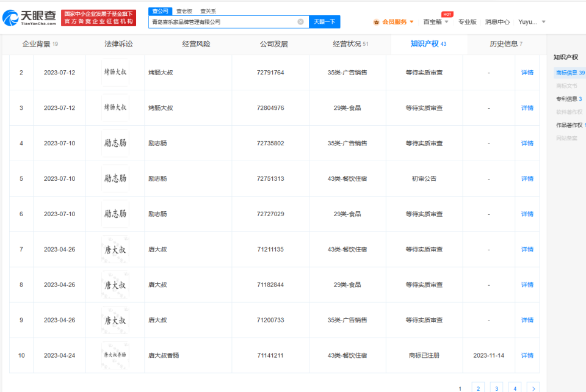Click the next page arrow icon
The image size is (586, 392).
tap(533, 388)
